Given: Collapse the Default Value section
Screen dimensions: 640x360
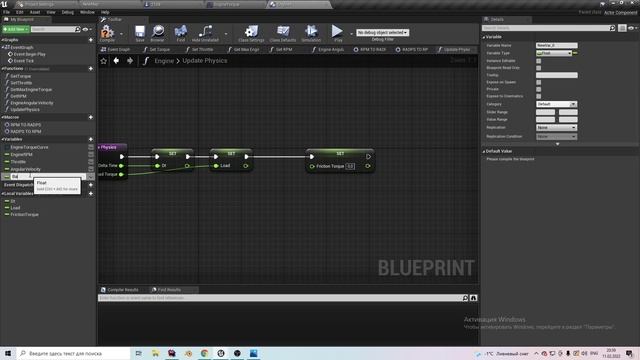Looking at the screenshot, I should 484,151.
